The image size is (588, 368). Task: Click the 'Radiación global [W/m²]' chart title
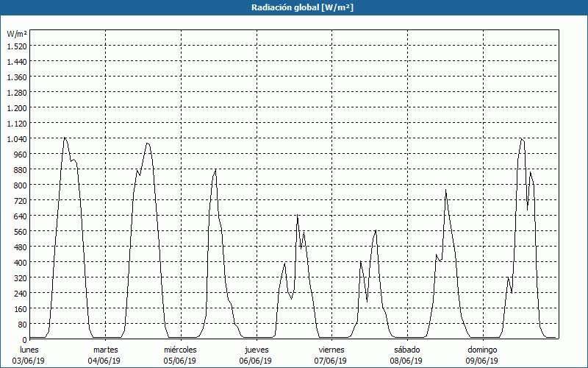[302, 7]
